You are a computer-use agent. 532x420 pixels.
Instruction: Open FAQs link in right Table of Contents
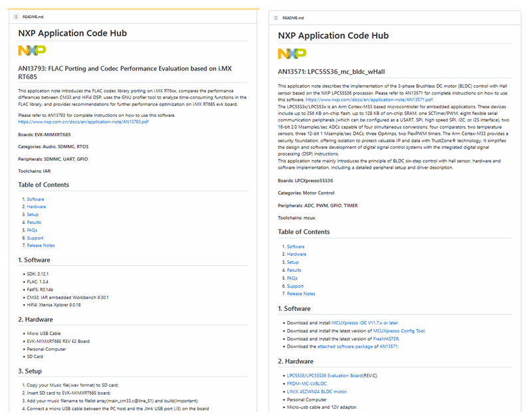click(x=292, y=278)
